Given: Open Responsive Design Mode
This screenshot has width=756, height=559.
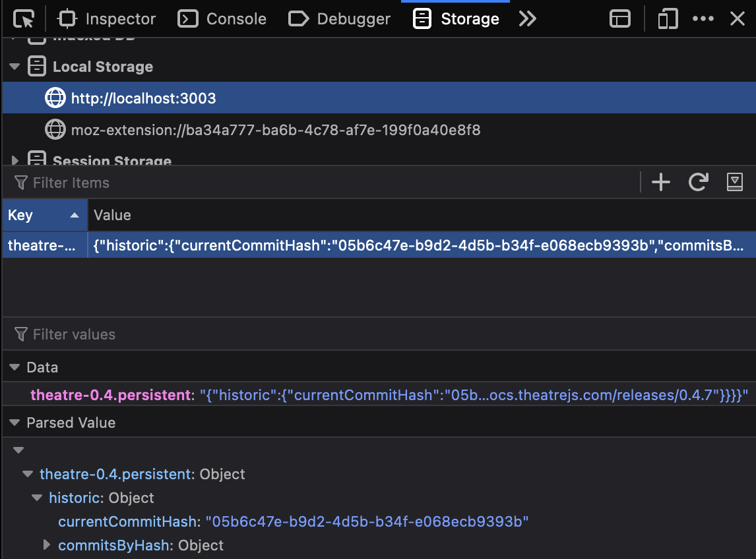Looking at the screenshot, I should (667, 18).
